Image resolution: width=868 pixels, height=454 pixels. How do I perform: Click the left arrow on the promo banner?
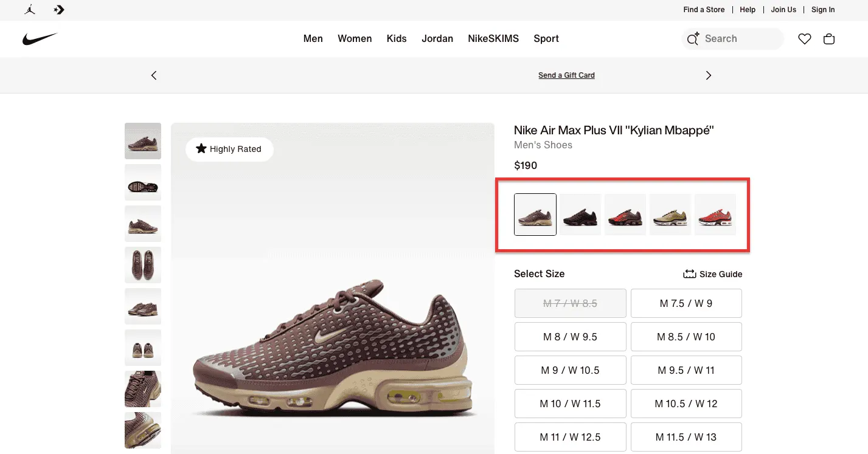coord(153,75)
